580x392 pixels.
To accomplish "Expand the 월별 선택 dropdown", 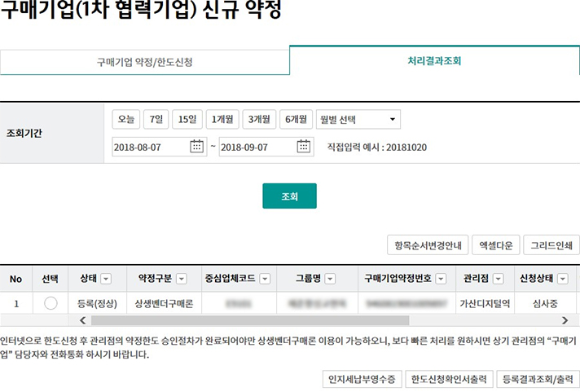I will coord(358,120).
